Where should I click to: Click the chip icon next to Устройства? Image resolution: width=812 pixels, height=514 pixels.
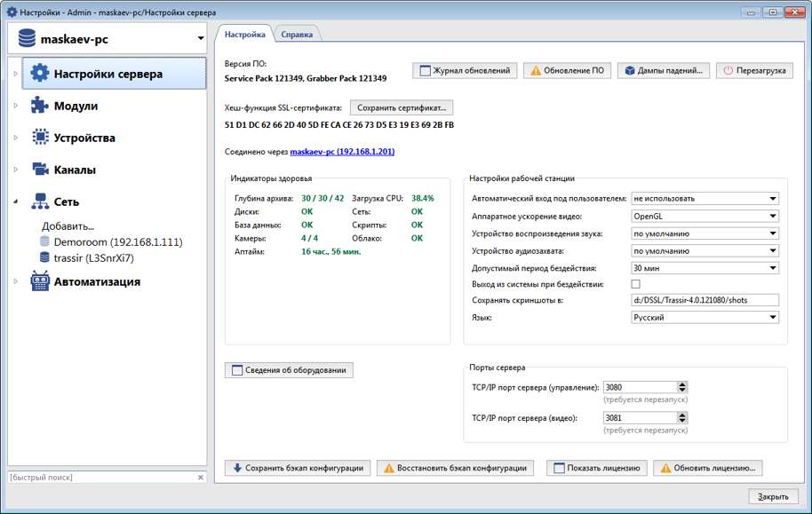coord(40,138)
